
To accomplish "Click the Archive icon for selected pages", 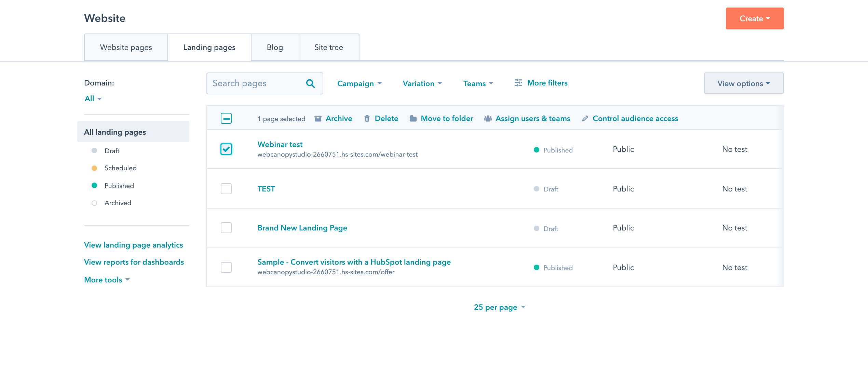I will coord(318,118).
